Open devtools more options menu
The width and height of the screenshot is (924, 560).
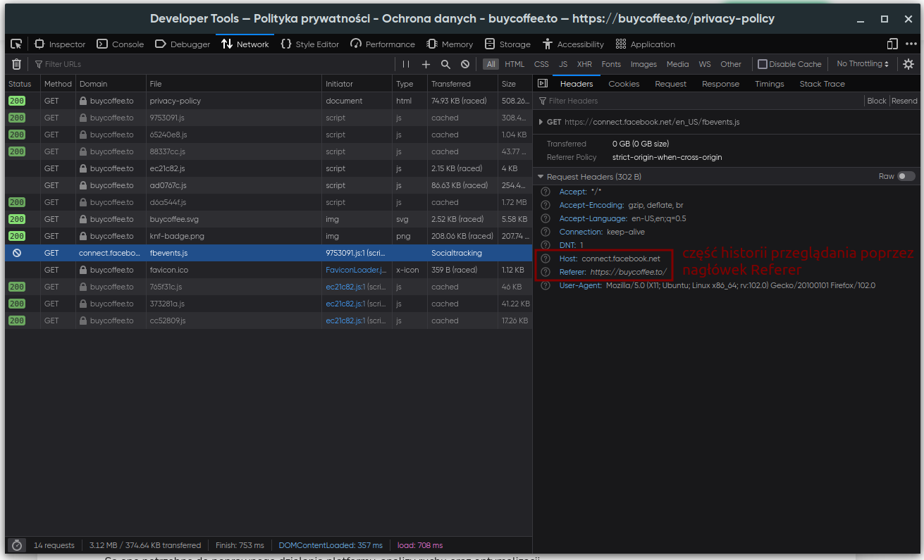[x=911, y=44]
